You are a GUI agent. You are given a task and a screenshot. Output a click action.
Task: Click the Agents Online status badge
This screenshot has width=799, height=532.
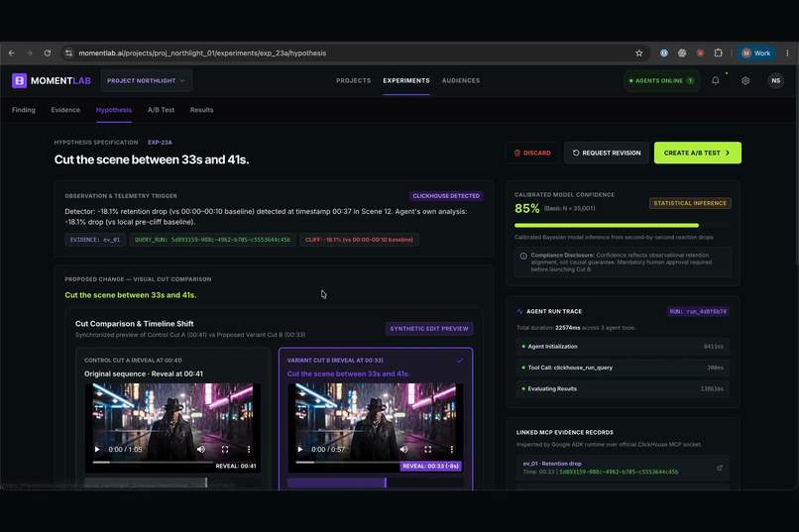tap(661, 80)
